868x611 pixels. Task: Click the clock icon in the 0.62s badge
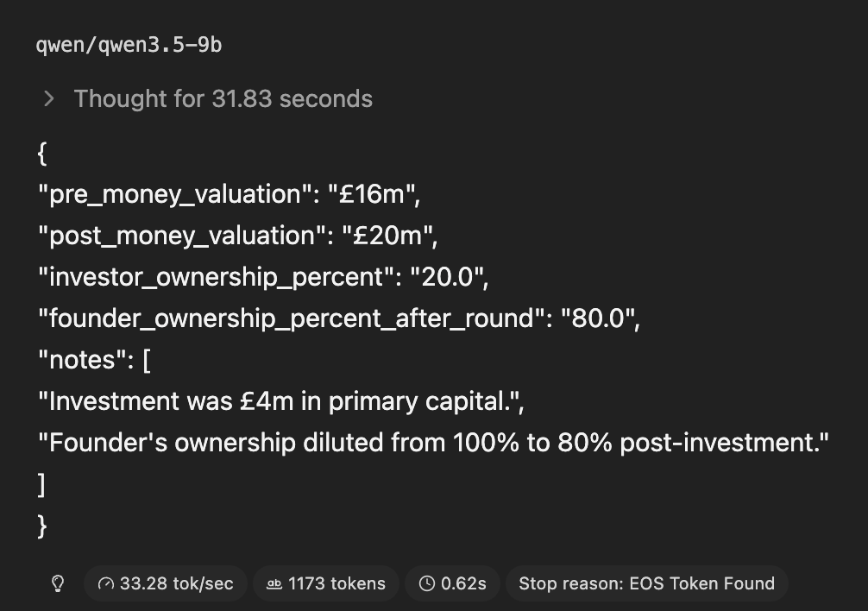click(x=426, y=584)
